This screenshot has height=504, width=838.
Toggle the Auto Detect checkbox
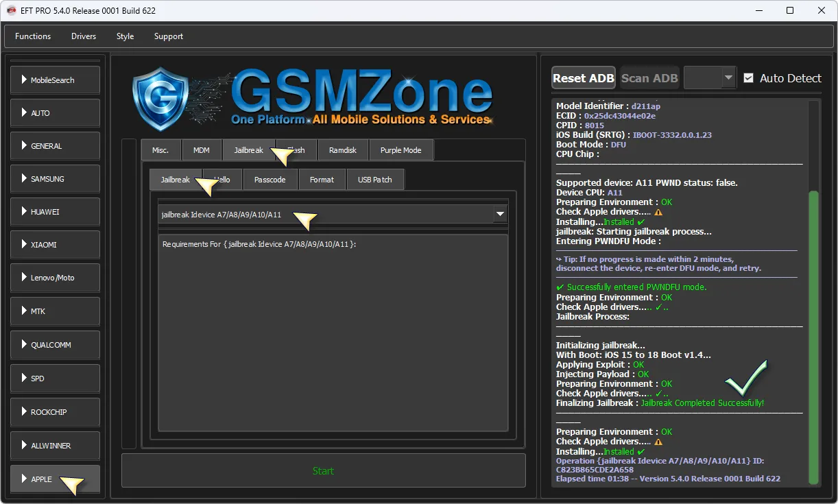click(748, 78)
